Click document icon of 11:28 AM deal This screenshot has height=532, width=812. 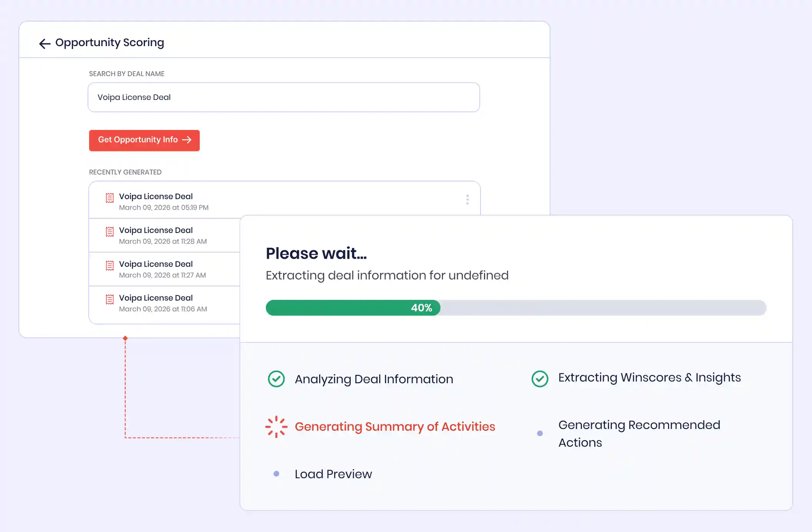point(110,232)
